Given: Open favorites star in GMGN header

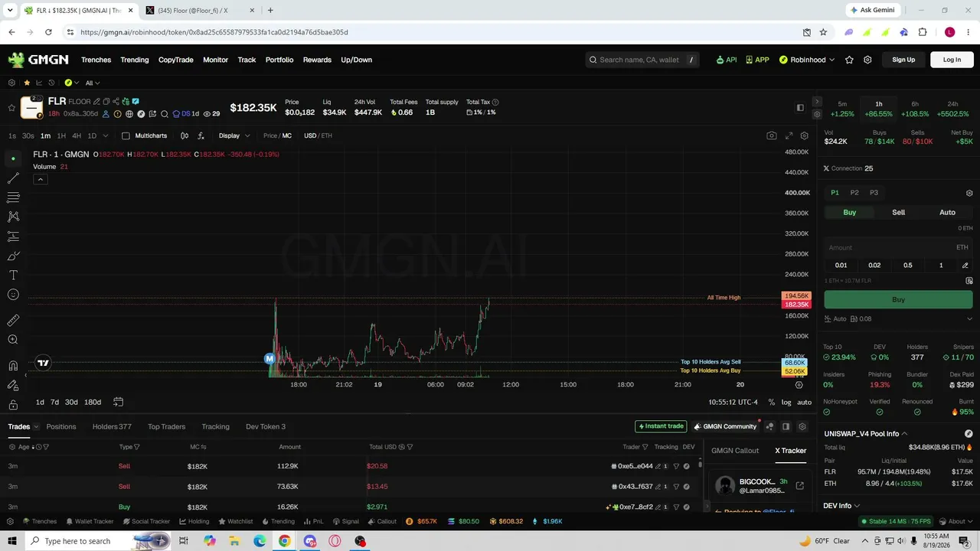Looking at the screenshot, I should pos(849,60).
